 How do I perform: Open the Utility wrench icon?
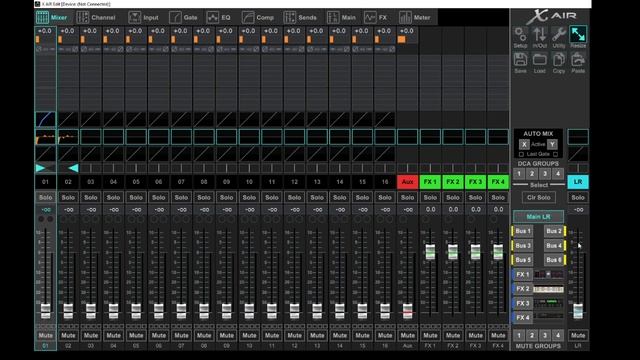559,38
